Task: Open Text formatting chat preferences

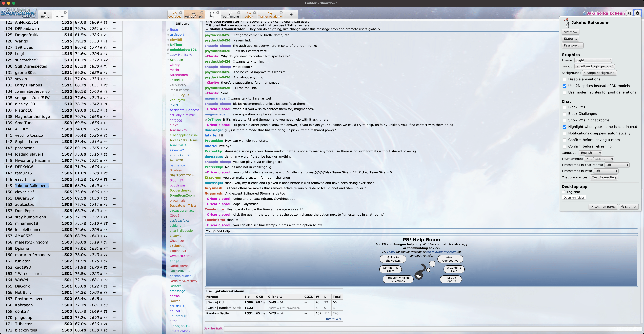Action: (x=604, y=177)
